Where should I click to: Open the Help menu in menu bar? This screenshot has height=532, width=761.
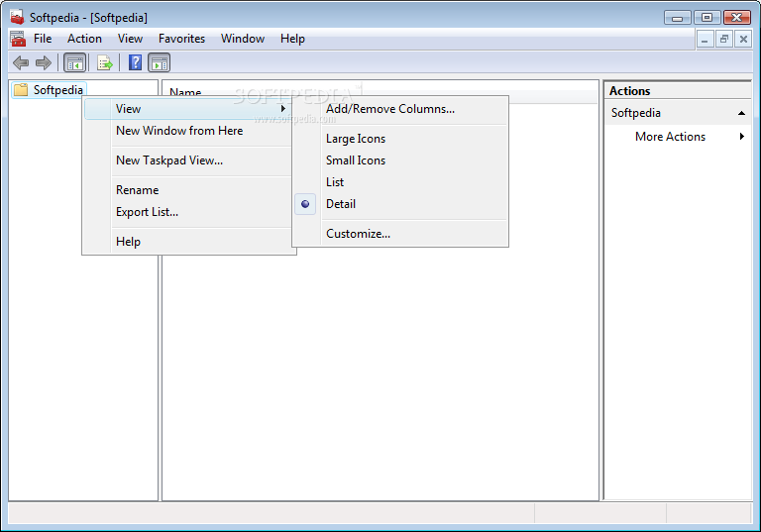(292, 39)
